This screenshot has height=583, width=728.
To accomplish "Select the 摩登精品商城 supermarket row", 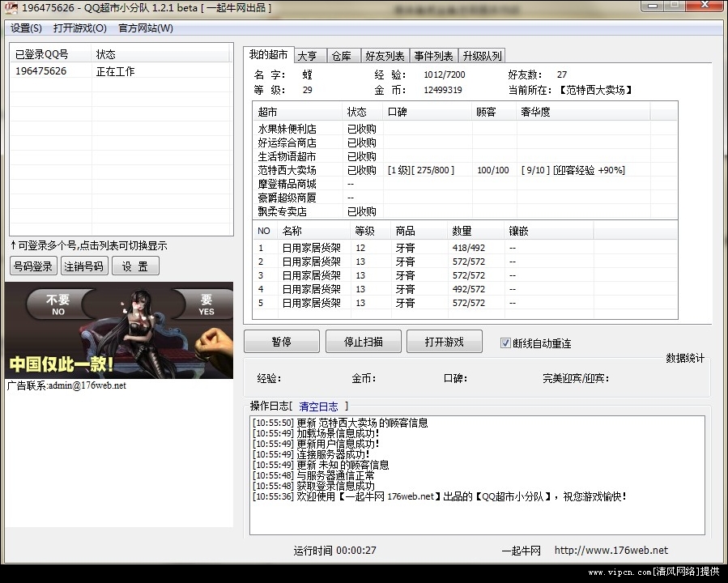I will 464,184.
